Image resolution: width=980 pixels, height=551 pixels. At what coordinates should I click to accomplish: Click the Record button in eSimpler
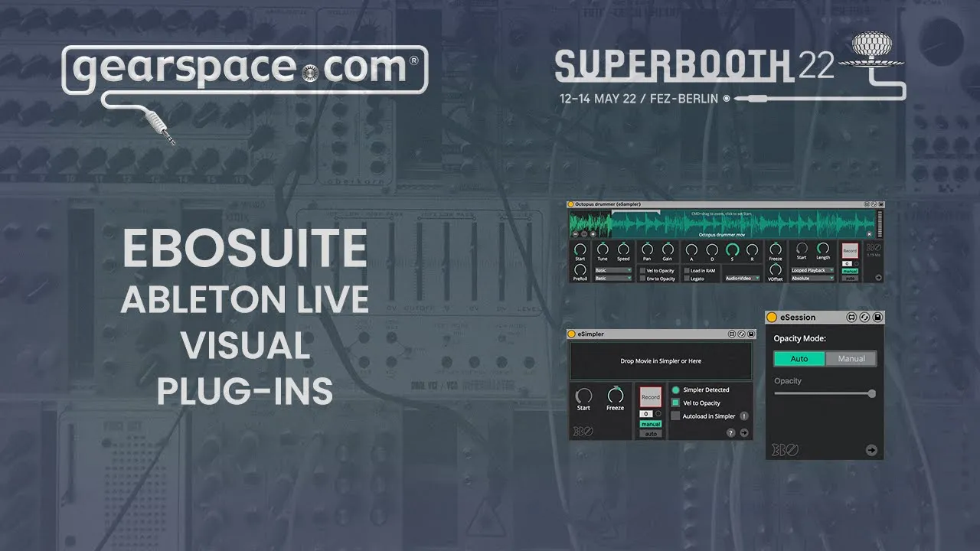651,396
